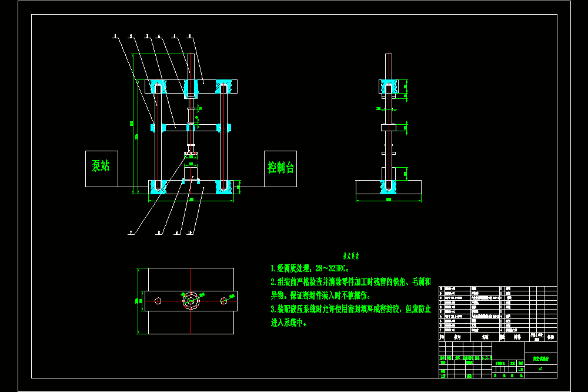Click requirement line starting '3.装配液压系统时'

(x=351, y=310)
